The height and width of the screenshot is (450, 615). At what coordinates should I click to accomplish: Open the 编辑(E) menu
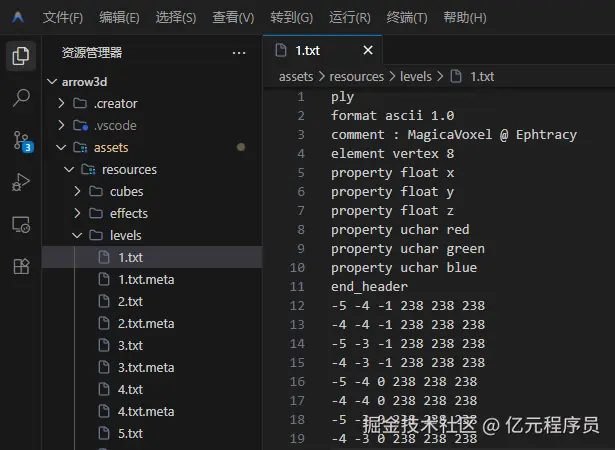click(x=119, y=17)
